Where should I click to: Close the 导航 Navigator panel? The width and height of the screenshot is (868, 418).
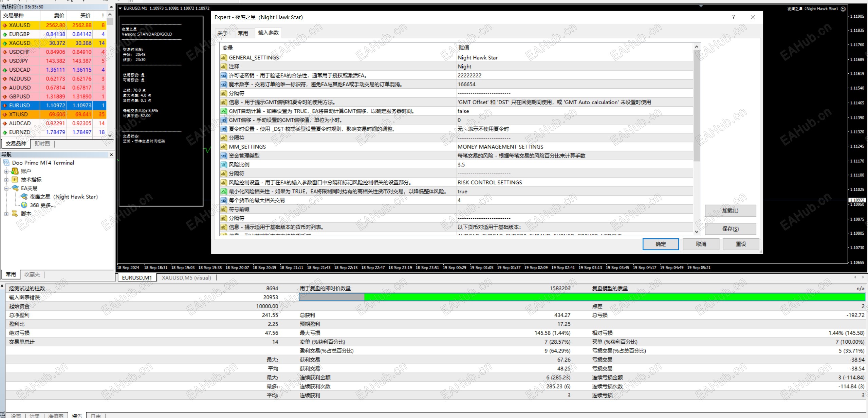click(x=111, y=155)
